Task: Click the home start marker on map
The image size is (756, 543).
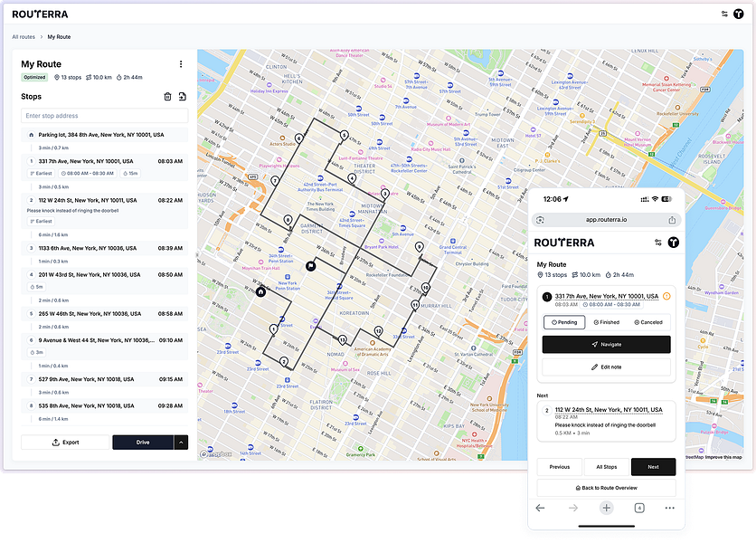Action: coord(260,291)
